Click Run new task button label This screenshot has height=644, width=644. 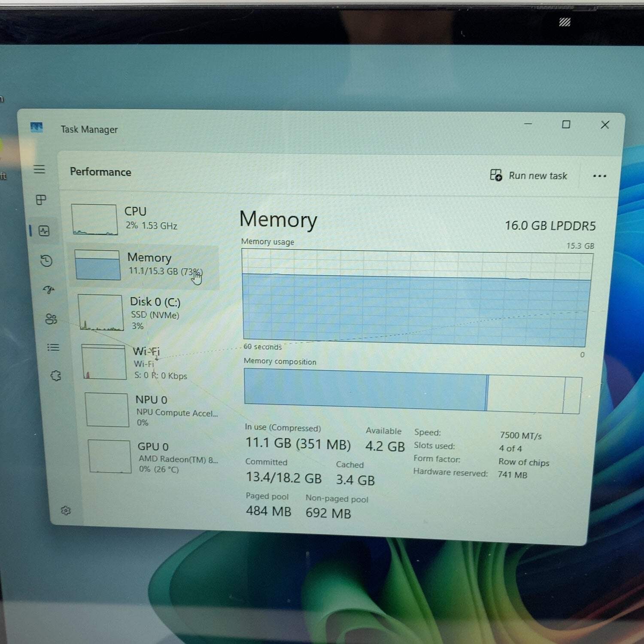pos(538,176)
